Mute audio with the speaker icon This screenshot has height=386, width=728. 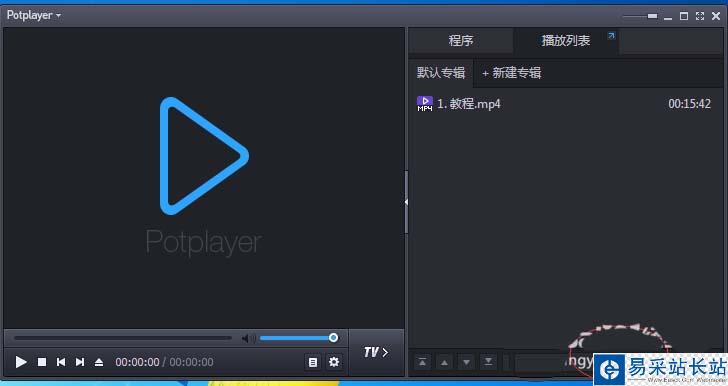point(248,339)
